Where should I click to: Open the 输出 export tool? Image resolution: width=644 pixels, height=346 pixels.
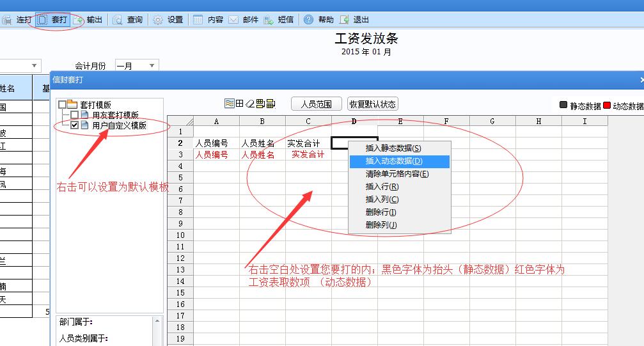tap(88, 19)
